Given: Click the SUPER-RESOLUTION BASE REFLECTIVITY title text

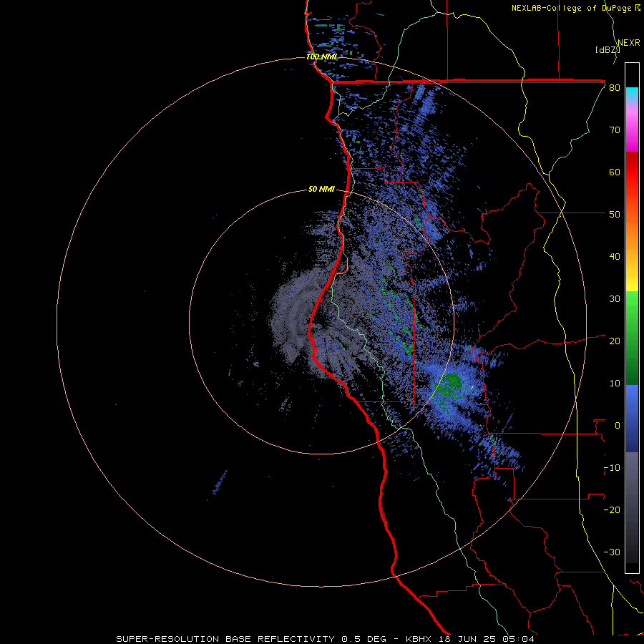Looking at the screenshot, I should pyautogui.click(x=225, y=639).
